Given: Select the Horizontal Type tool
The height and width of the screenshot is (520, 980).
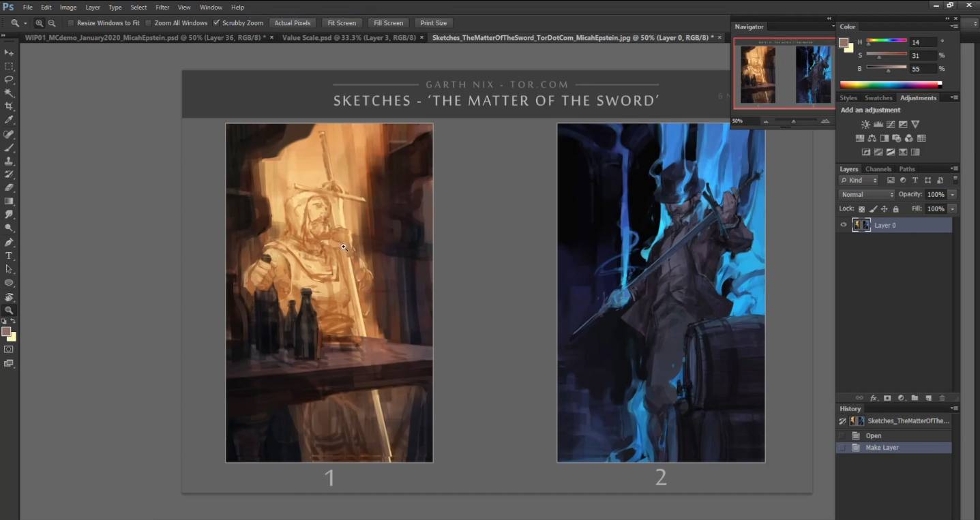Looking at the screenshot, I should (x=9, y=256).
